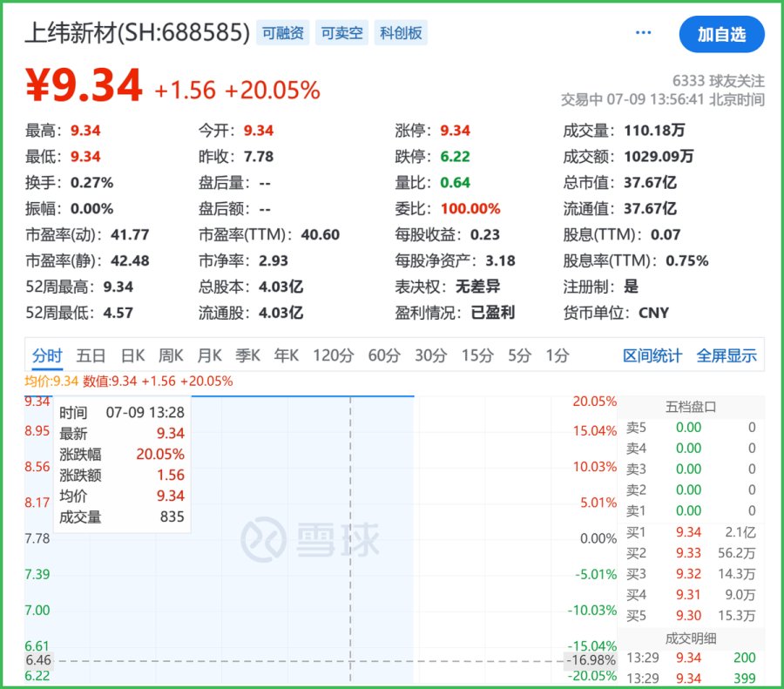This screenshot has width=784, height=689.
Task: Click the 换手 0.27% value
Action: (x=91, y=183)
